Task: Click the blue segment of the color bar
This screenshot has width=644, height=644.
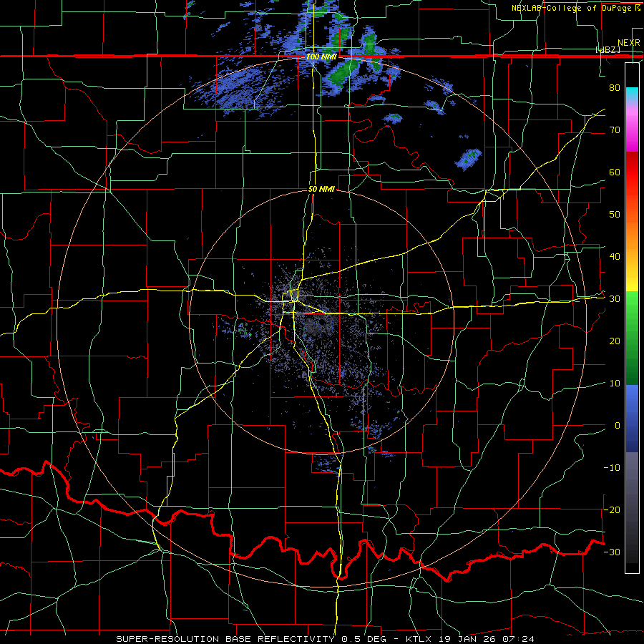Action: (632, 418)
